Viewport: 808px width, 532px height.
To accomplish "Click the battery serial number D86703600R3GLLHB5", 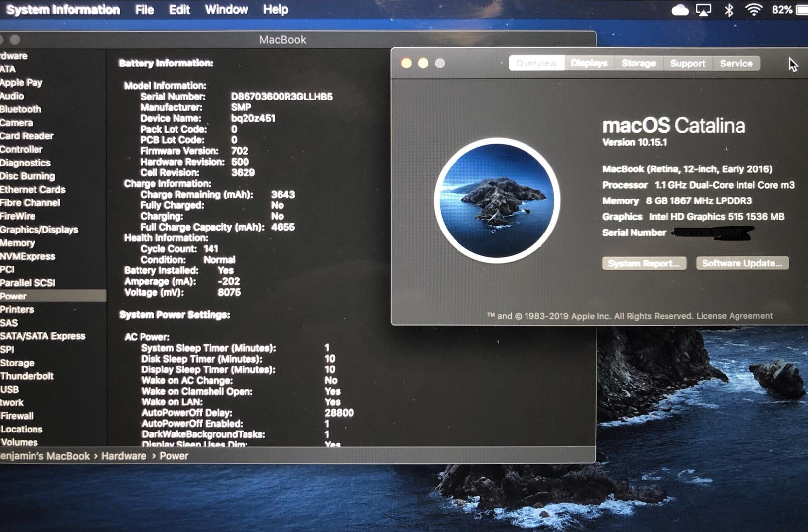I will pyautogui.click(x=282, y=97).
